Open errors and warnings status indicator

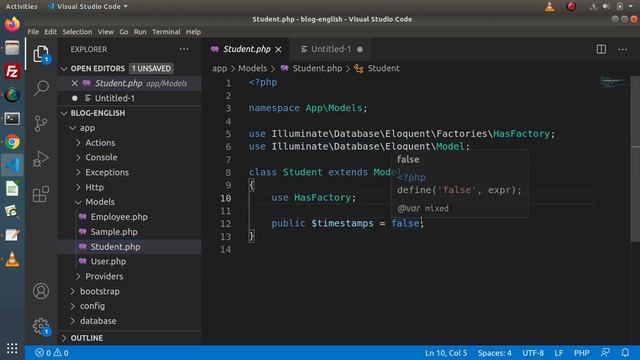52,353
